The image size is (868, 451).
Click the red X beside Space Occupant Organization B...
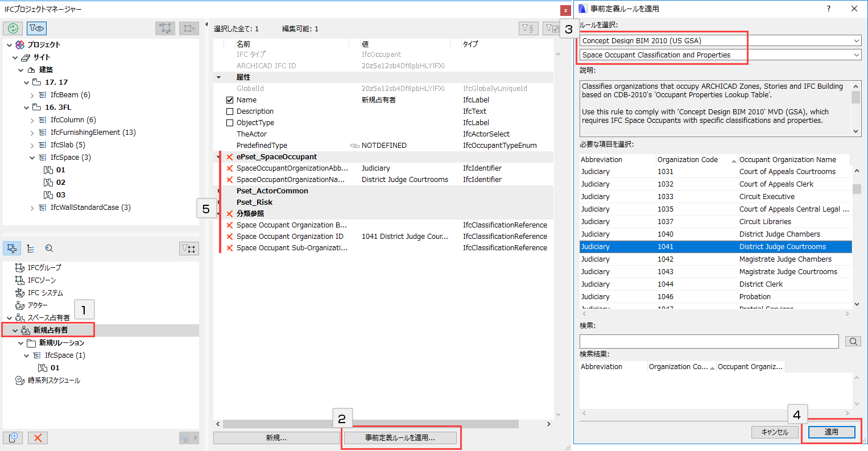(x=230, y=225)
